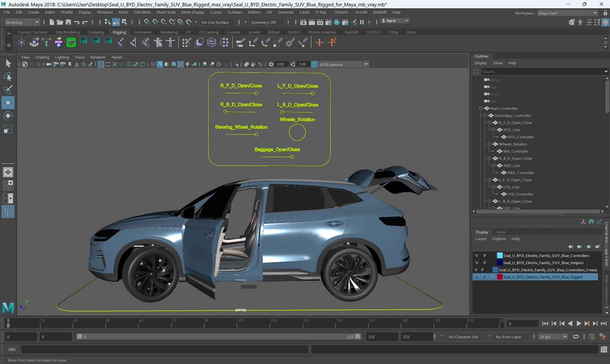Switch to the Anim layer tab
The height and width of the screenshot is (364, 610).
tap(501, 232)
